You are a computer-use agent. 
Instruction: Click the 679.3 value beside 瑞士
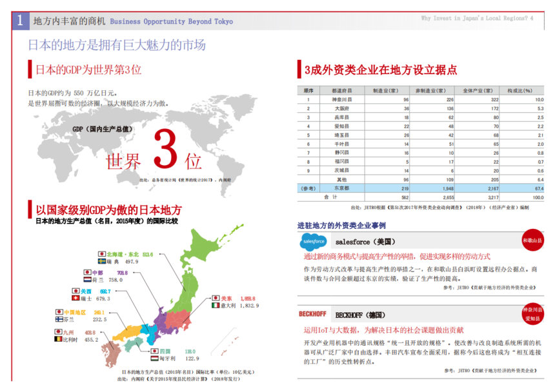103,299
